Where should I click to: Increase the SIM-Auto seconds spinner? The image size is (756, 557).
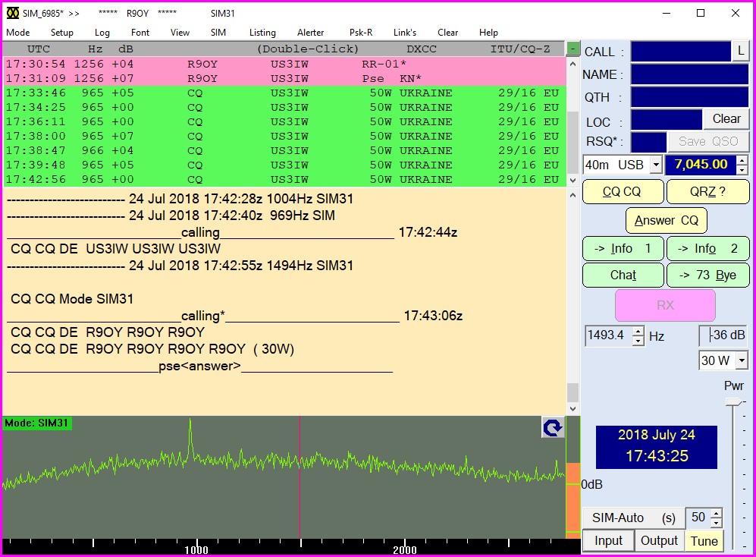717,514
